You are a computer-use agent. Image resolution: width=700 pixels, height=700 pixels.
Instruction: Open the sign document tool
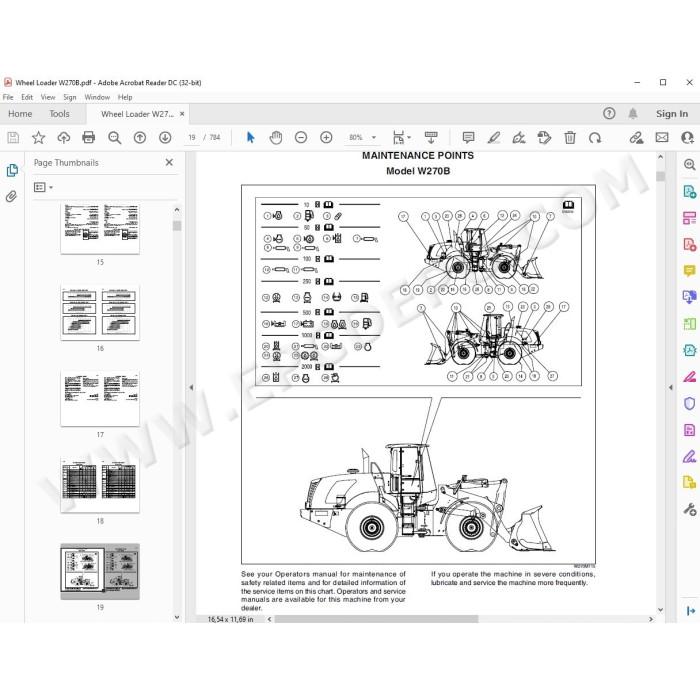tap(519, 138)
